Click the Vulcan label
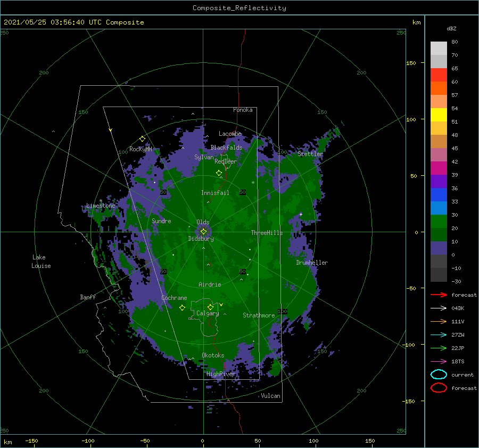This screenshot has height=448, width=479. pos(271,396)
